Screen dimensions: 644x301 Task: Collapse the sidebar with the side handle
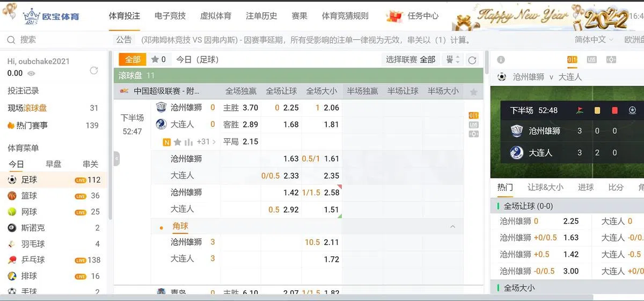(116, 159)
